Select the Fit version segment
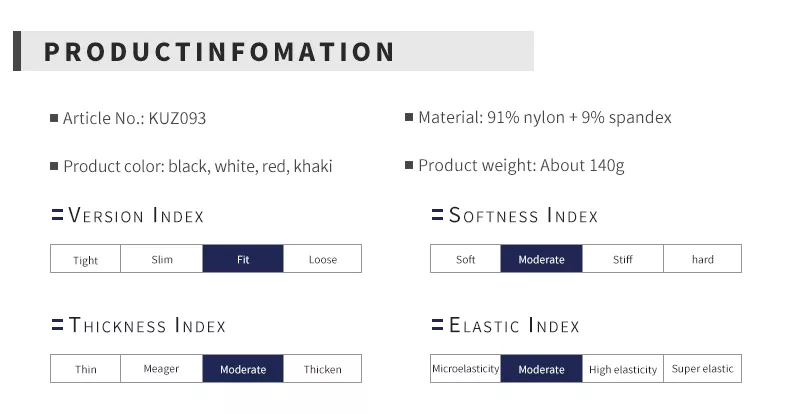 click(x=243, y=260)
